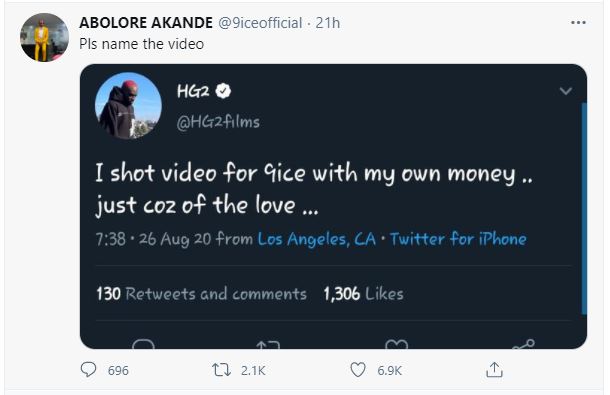Click the share icon in embedded tweet
Viewport: 610px width, 395px height.
(x=524, y=345)
